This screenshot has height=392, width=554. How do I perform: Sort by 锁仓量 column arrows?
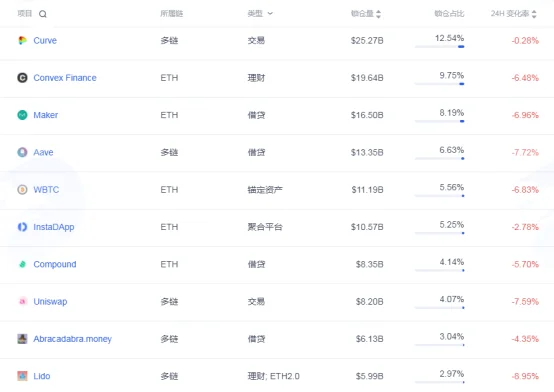pos(378,14)
